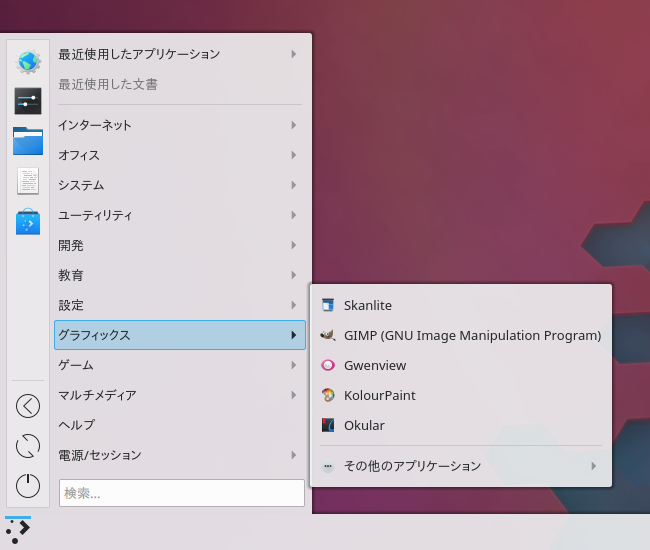Click the 教育 label
The image size is (650, 550).
71,275
